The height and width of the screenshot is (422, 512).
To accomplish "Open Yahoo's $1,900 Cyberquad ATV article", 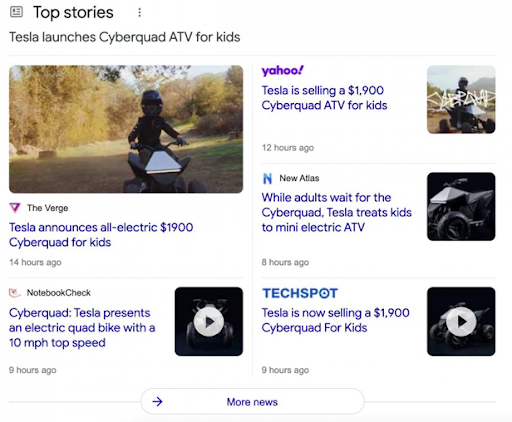I will (324, 98).
